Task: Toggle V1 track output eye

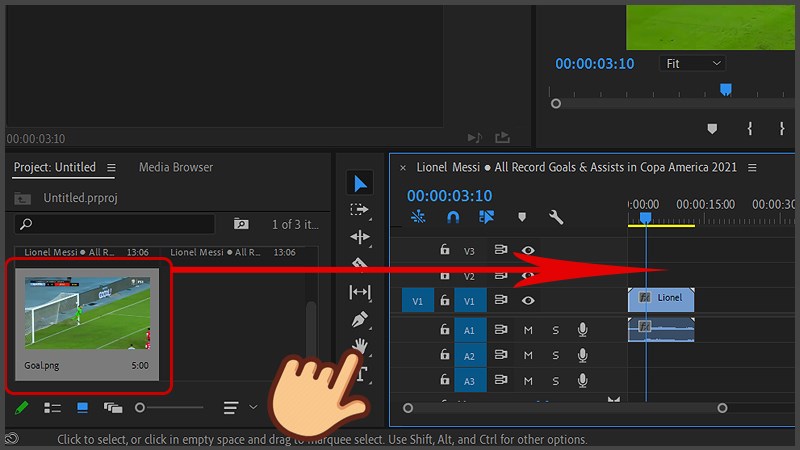Action: coord(528,300)
